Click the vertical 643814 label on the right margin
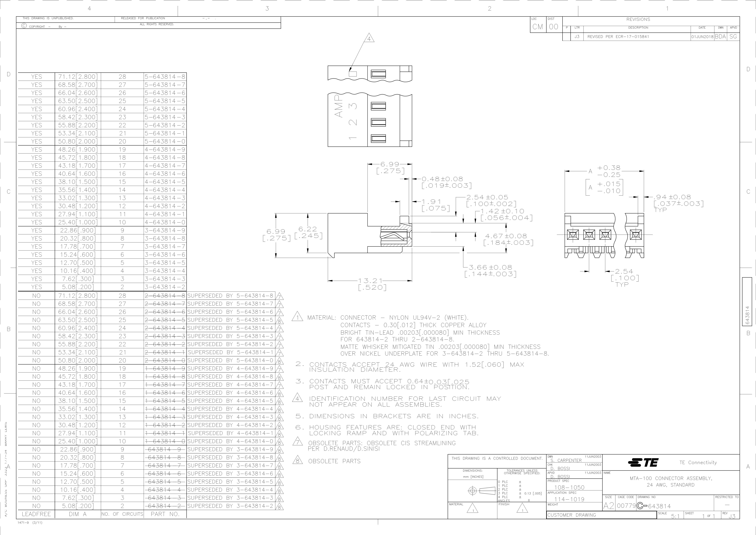Screen dimensions: 756x535 click(x=747, y=315)
